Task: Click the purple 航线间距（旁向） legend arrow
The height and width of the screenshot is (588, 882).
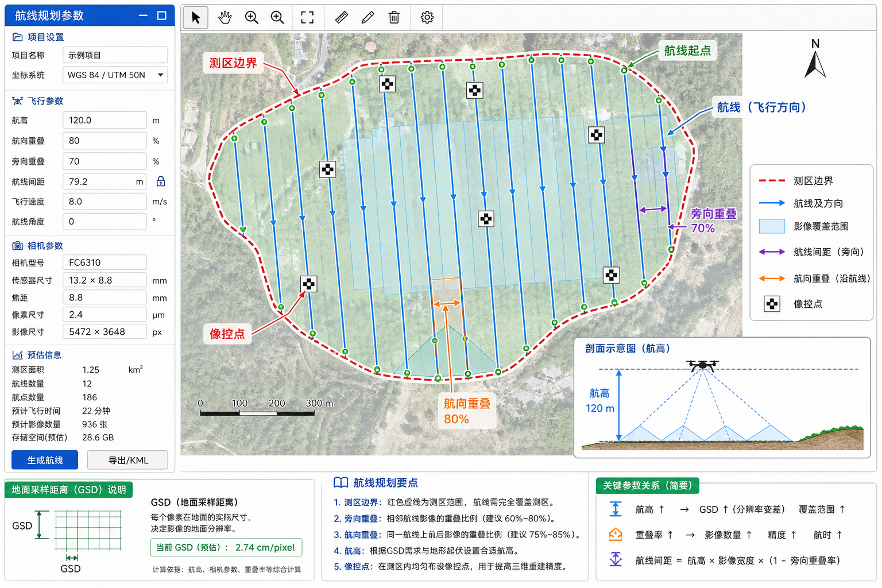Action: pyautogui.click(x=772, y=252)
